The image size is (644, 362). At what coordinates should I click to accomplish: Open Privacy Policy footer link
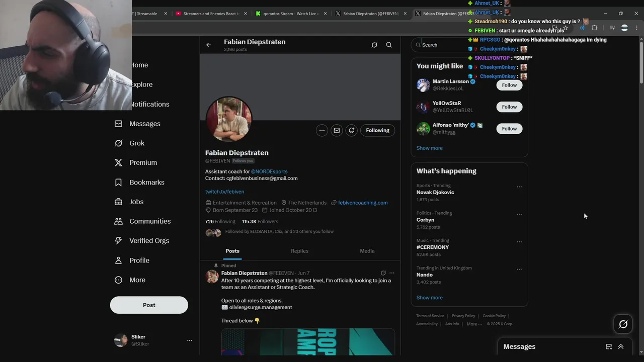pos(463,316)
